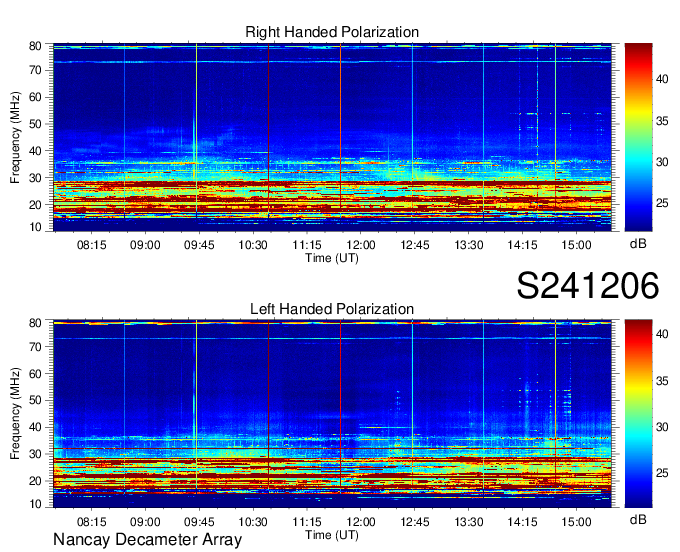Click the lower plot's "Frequency (MHz)" axis label
This screenshot has height=552, width=680.
(15, 414)
